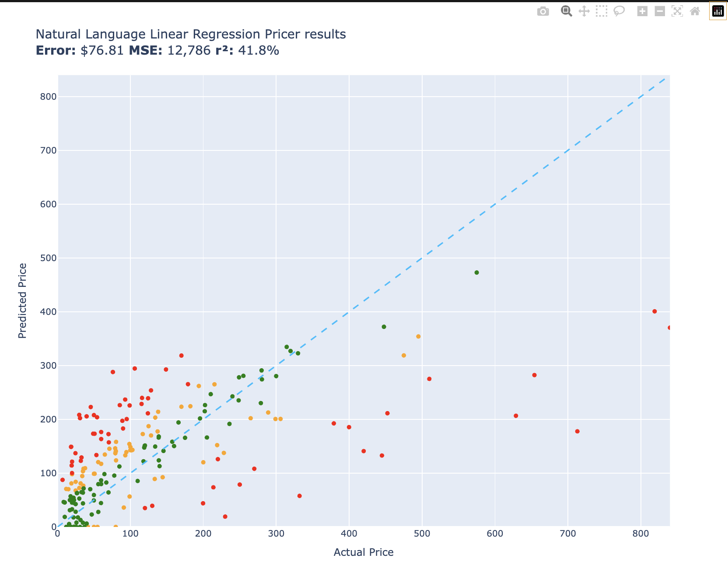
Task: Click the y-axis tick label 800
Action: tap(48, 97)
